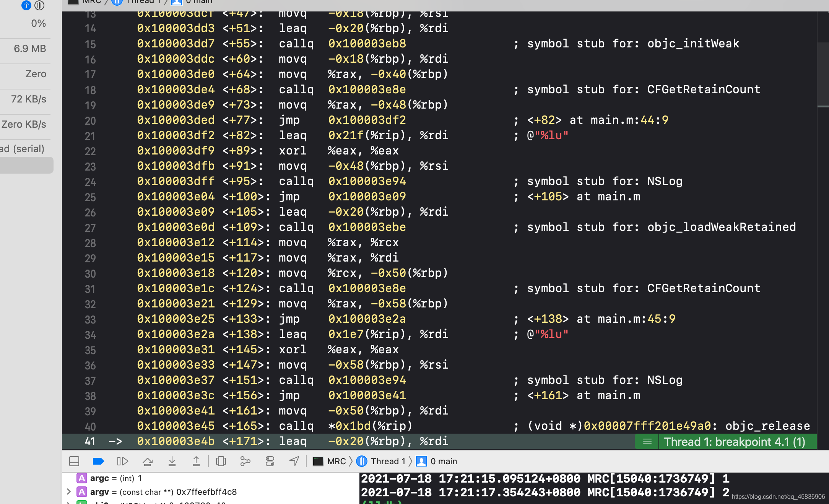The image size is (829, 504).
Task: Click xorl %eax, %eax on line 22
Action: click(339, 151)
